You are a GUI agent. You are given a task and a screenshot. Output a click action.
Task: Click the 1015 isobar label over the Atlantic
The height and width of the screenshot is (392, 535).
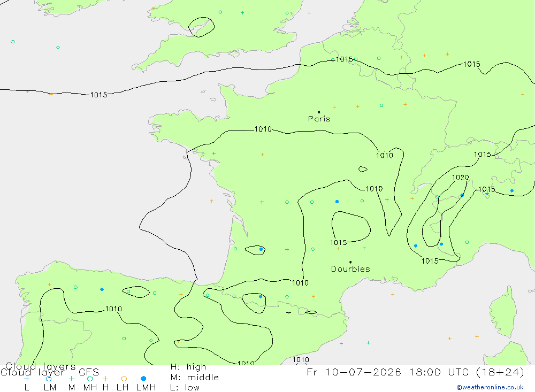coord(98,95)
